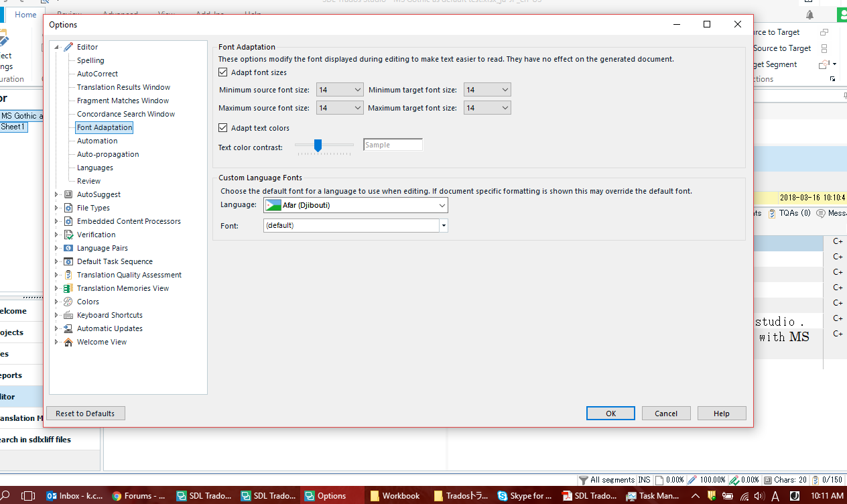This screenshot has height=504, width=847.
Task: Click the Keyboard Shortcuts icon
Action: click(68, 315)
